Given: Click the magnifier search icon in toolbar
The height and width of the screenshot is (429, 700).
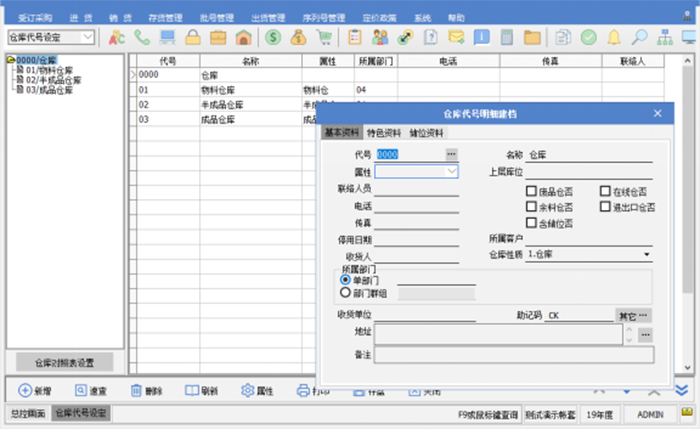Looking at the screenshot, I should click(640, 37).
